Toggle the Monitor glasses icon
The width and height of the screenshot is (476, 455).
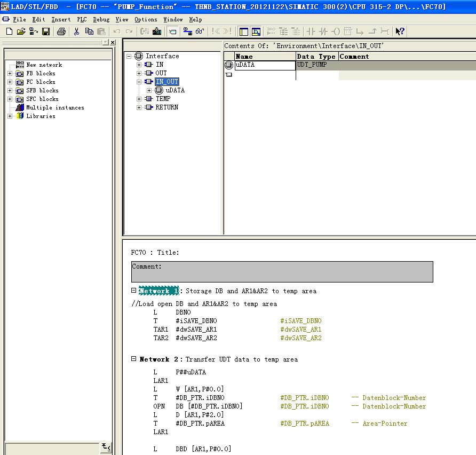coord(200,32)
